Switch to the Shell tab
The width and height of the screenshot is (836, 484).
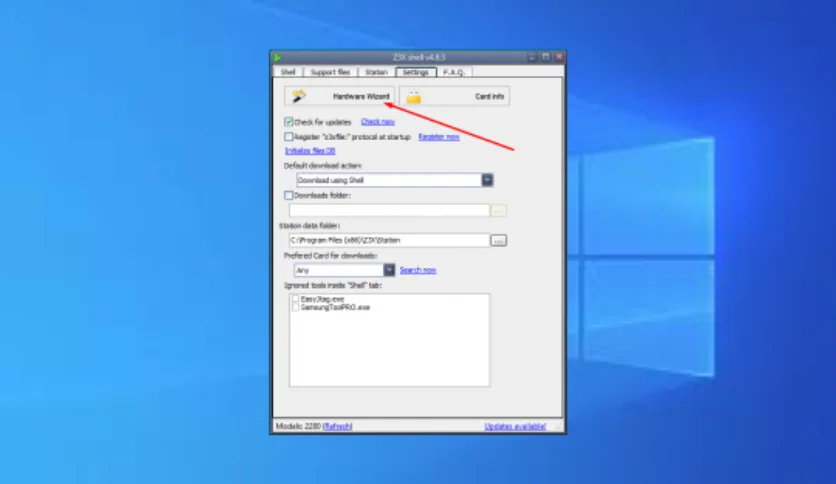[288, 72]
